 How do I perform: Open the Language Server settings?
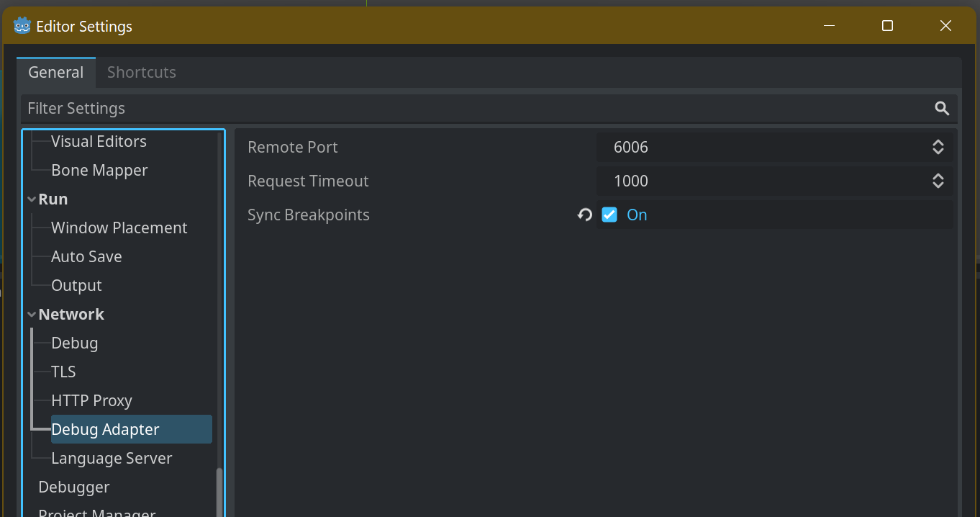point(112,458)
